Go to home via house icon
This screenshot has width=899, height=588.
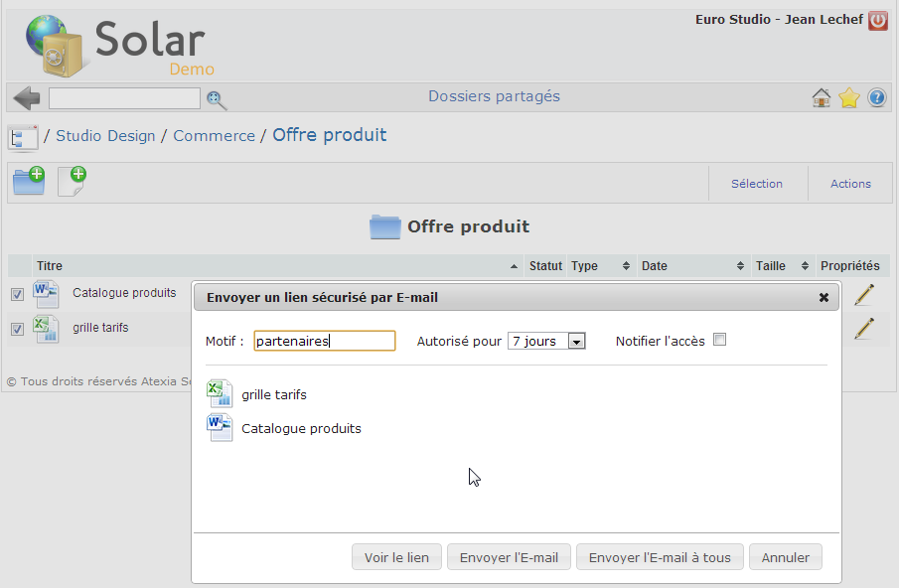pyautogui.click(x=821, y=97)
